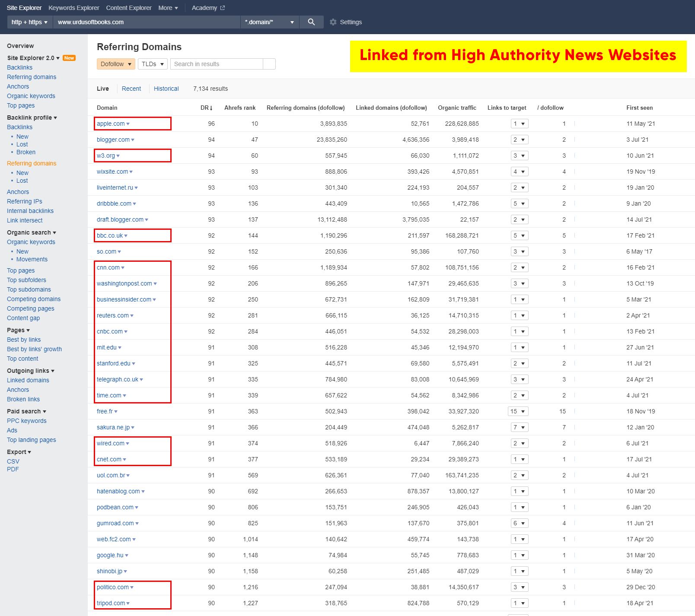Expand Links to target for wixsite.com
This screenshot has width=695, height=616.
click(x=520, y=171)
